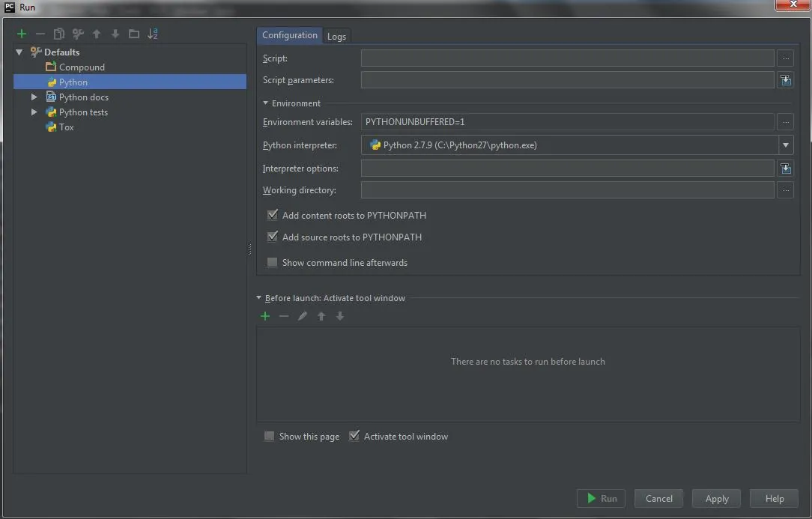Open the Python interpreter dropdown
Image resolution: width=812 pixels, height=519 pixels.
[x=786, y=145]
